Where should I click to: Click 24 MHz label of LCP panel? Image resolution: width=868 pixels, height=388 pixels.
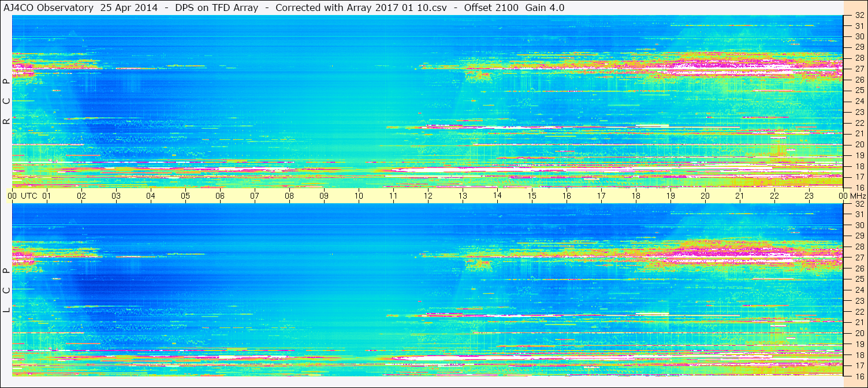859,290
